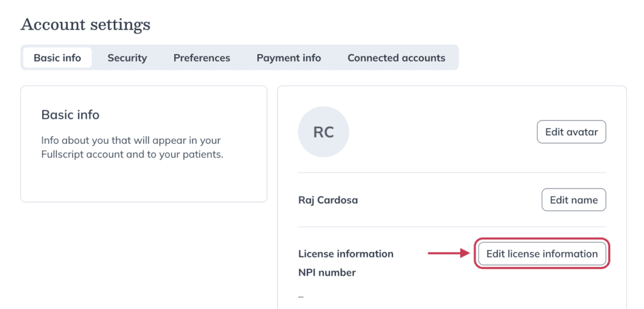This screenshot has width=644, height=309.
Task: Go to the Payment info tab
Action: click(289, 58)
